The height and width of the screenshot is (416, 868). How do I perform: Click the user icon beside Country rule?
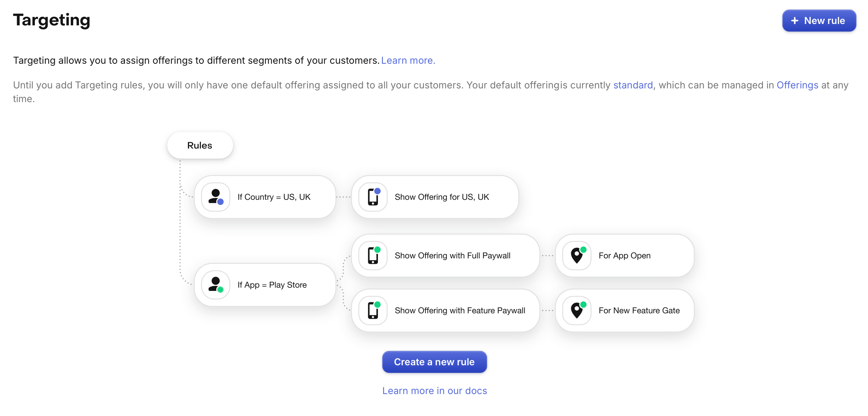point(216,197)
